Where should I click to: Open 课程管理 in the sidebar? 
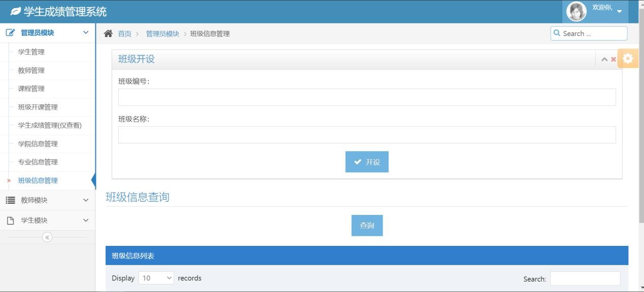pyautogui.click(x=31, y=89)
